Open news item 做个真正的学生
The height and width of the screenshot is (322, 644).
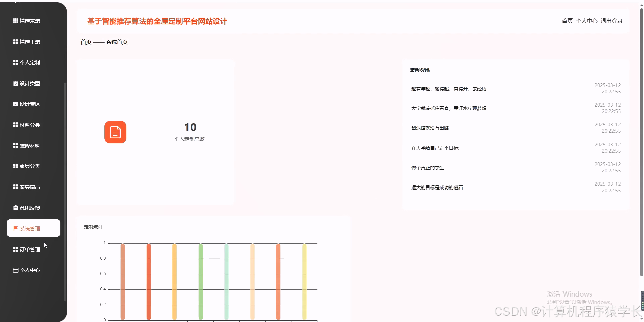click(x=428, y=168)
